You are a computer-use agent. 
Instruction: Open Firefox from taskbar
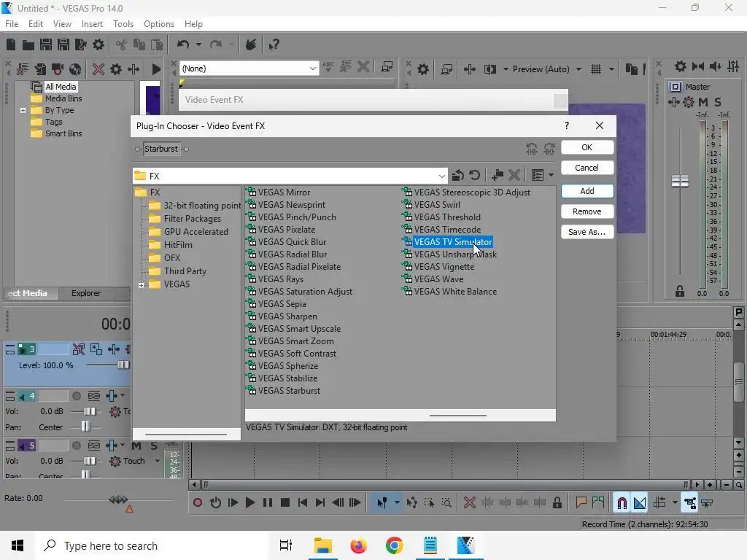coord(358,545)
